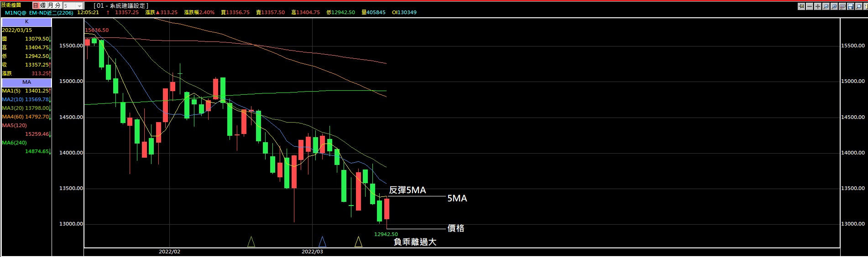
Task: Zoom out with the magnifier-minus icon
Action: (x=826, y=6)
